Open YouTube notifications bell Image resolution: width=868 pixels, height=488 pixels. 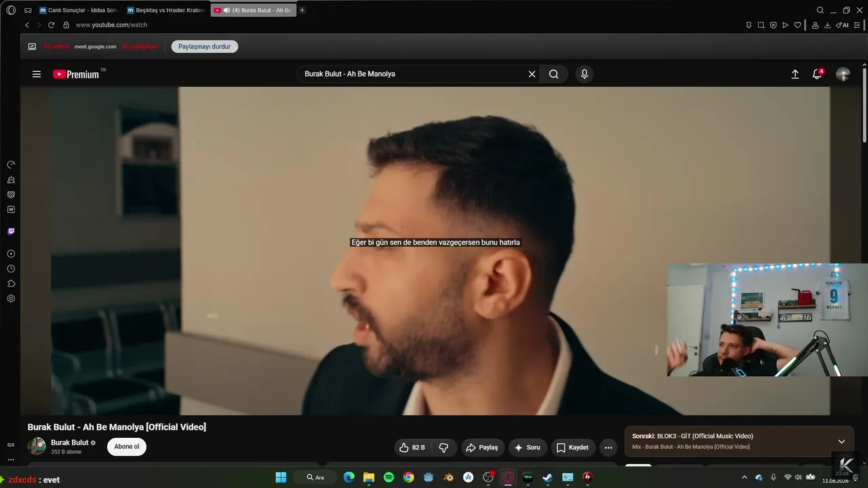pos(817,74)
